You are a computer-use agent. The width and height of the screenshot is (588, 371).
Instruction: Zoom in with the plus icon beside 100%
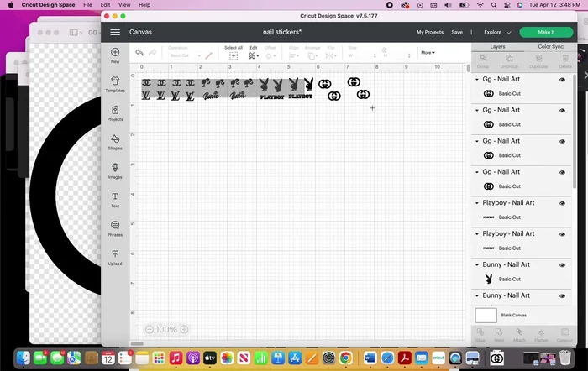[184, 329]
